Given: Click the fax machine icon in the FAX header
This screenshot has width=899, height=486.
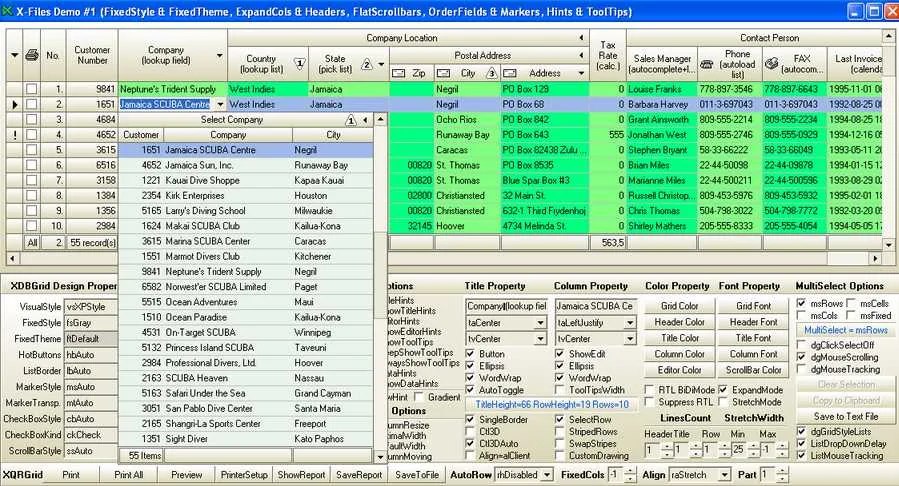Looking at the screenshot, I should coord(772,64).
